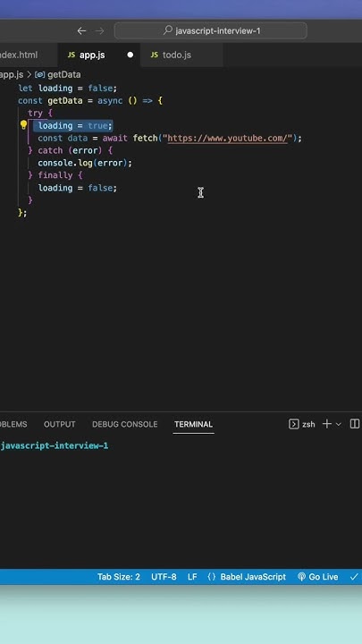Click the app.js breadcrumb segment
Screen dimensions: 362x644
(12, 75)
